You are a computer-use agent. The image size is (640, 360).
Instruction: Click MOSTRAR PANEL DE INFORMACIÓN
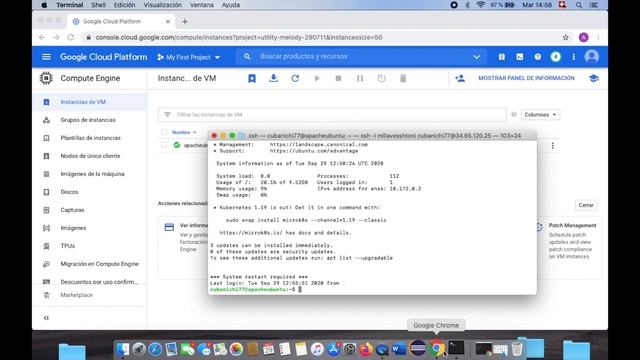pos(527,78)
